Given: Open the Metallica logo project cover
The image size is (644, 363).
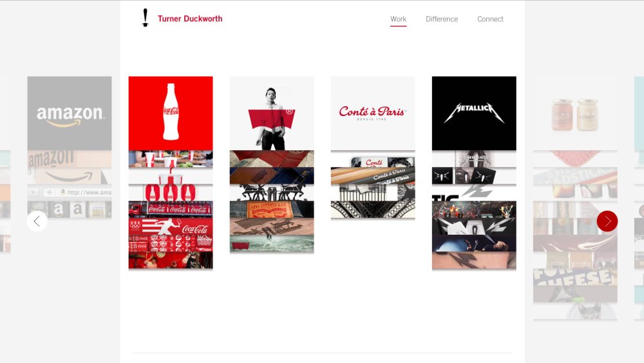Looking at the screenshot, I should [x=474, y=113].
